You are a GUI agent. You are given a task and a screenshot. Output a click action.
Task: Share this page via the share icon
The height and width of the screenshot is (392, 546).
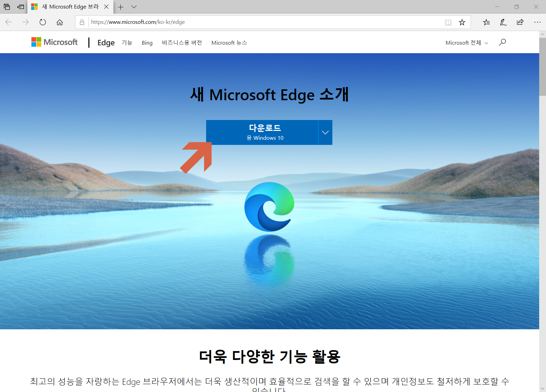(520, 22)
